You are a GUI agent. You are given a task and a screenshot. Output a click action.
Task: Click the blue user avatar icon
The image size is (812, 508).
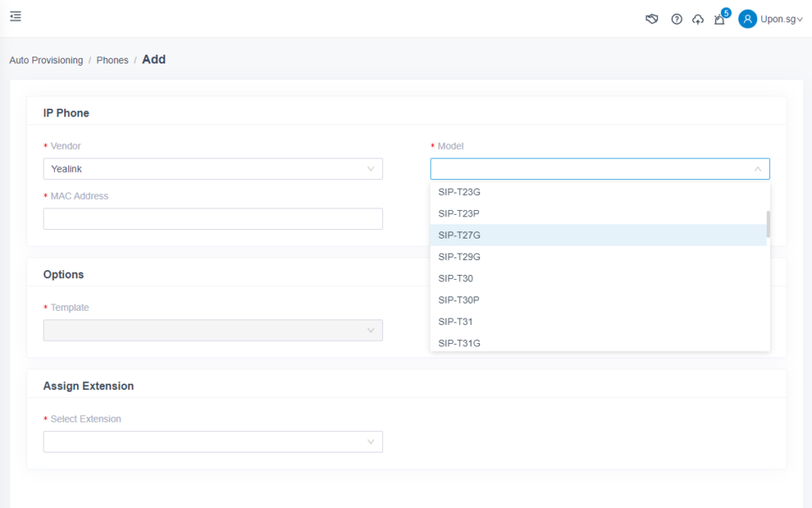pyautogui.click(x=746, y=18)
